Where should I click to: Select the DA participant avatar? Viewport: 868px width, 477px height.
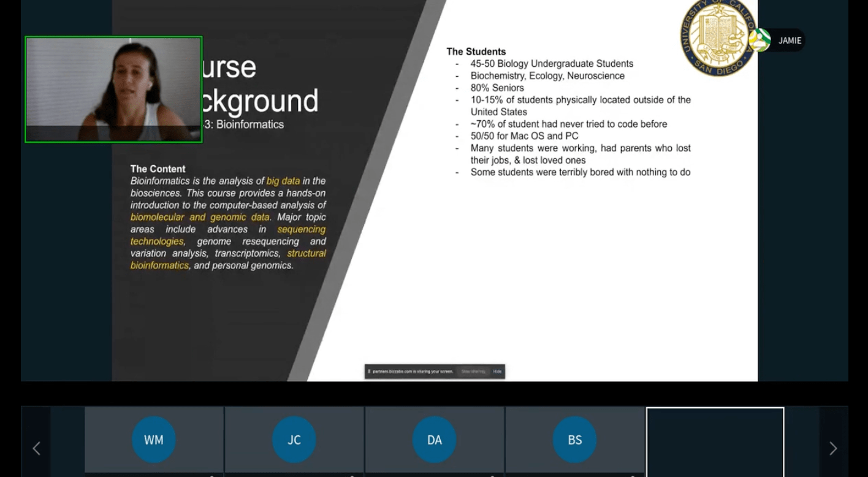click(x=435, y=440)
